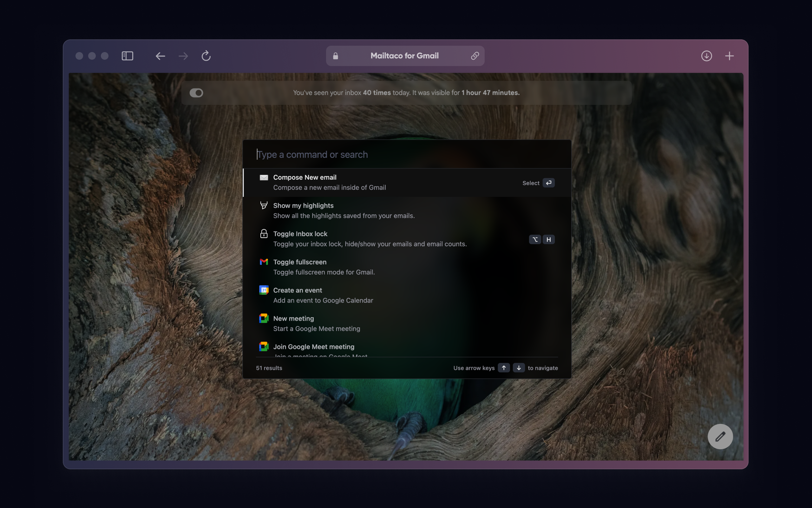
Task: Click the highlighter icon beside highlights
Action: point(264,205)
